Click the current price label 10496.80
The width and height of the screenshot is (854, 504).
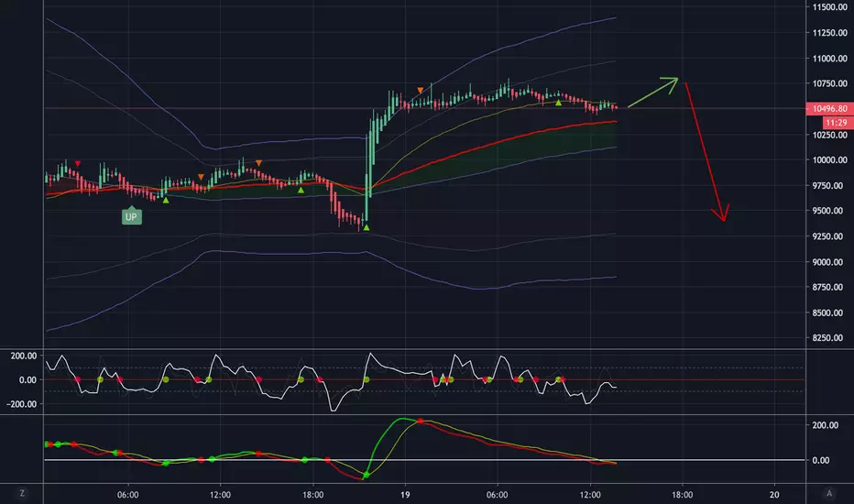(x=829, y=108)
